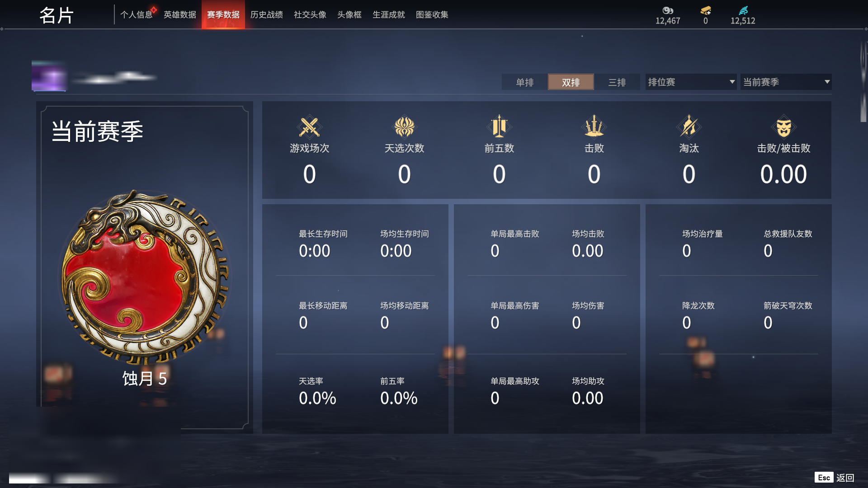The height and width of the screenshot is (488, 868).
Task: Click the gold ingot currency icon
Action: 706,10
